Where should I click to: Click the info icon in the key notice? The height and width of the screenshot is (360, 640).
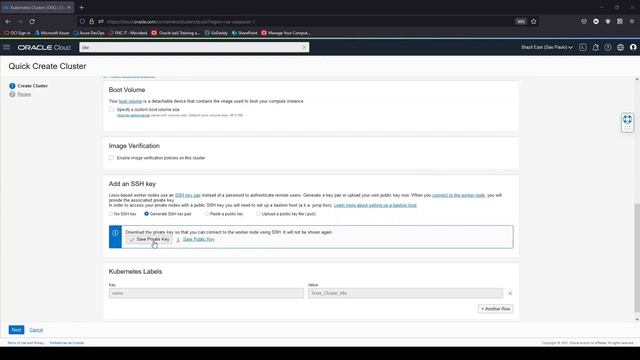(115, 233)
